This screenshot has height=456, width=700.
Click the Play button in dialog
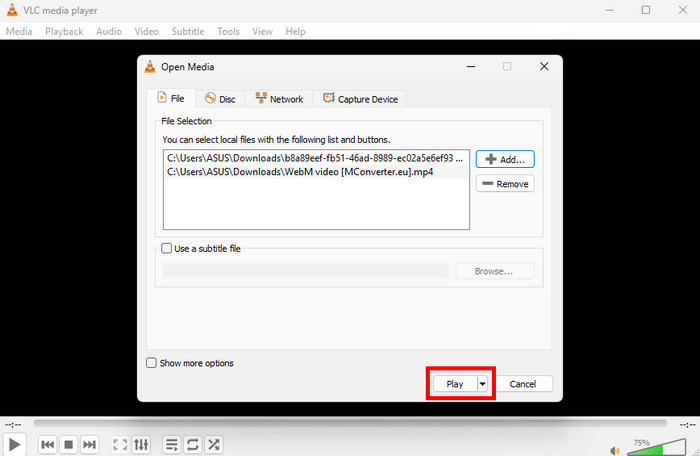(454, 384)
